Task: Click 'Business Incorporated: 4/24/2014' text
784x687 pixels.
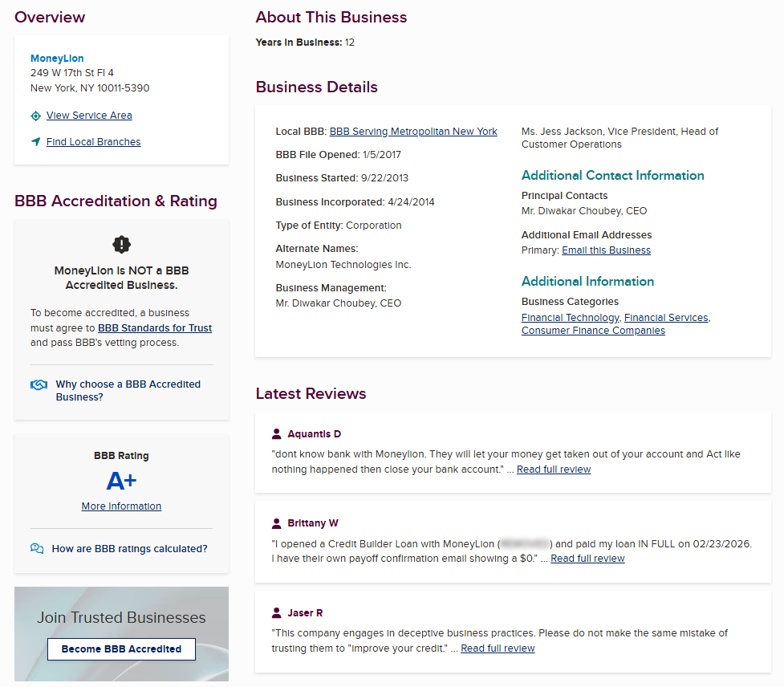Action: [x=355, y=202]
